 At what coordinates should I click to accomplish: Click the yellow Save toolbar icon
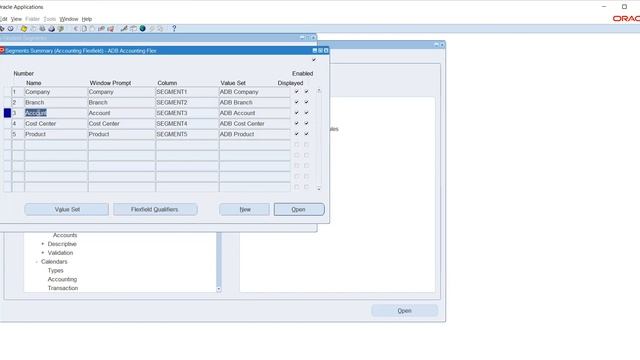point(24,29)
